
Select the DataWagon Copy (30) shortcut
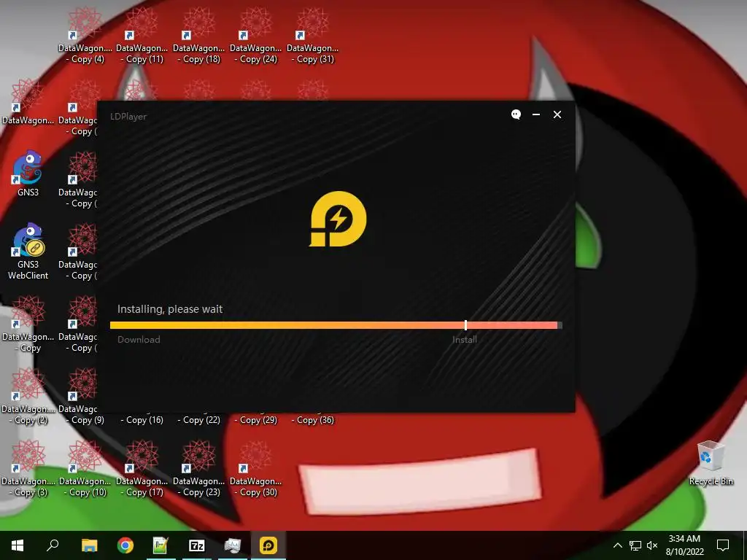[x=256, y=469]
